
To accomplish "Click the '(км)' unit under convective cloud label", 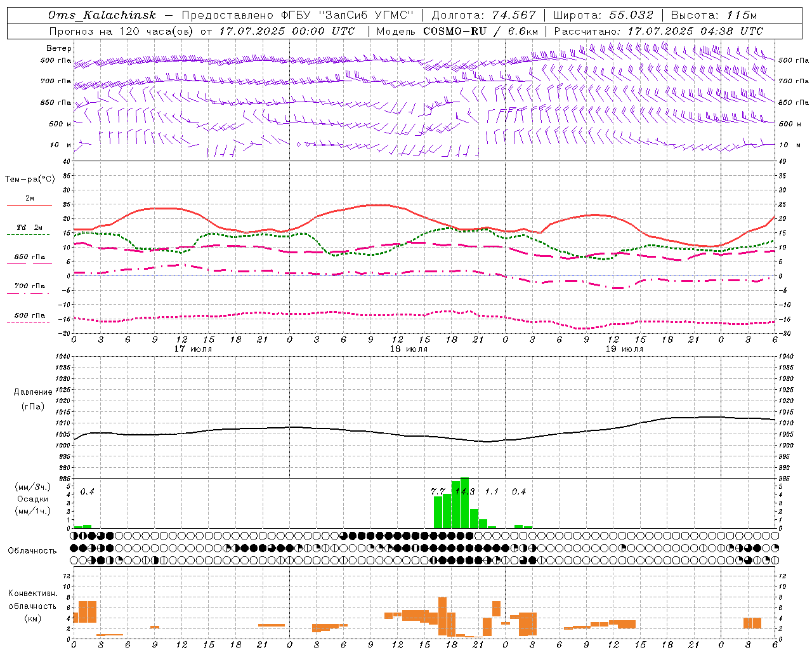I will tap(33, 618).
